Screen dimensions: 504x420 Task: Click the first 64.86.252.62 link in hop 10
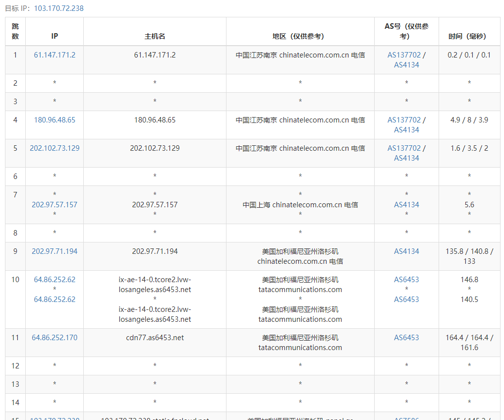[x=55, y=280]
